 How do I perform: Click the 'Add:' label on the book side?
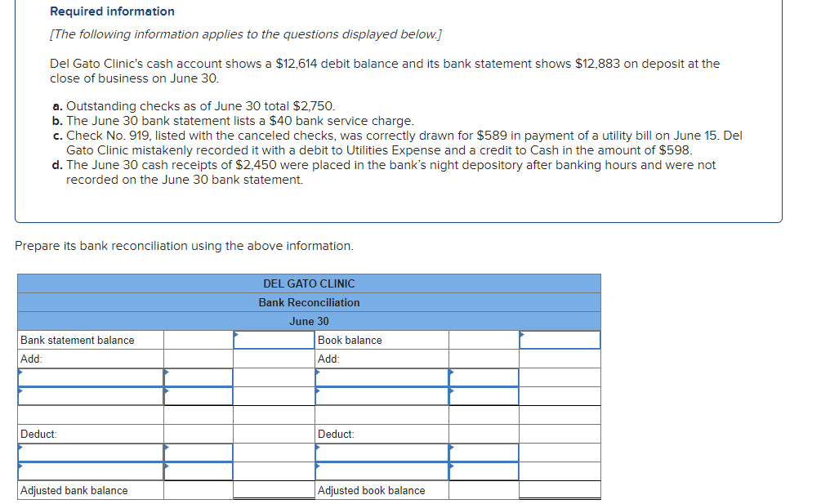(328, 359)
